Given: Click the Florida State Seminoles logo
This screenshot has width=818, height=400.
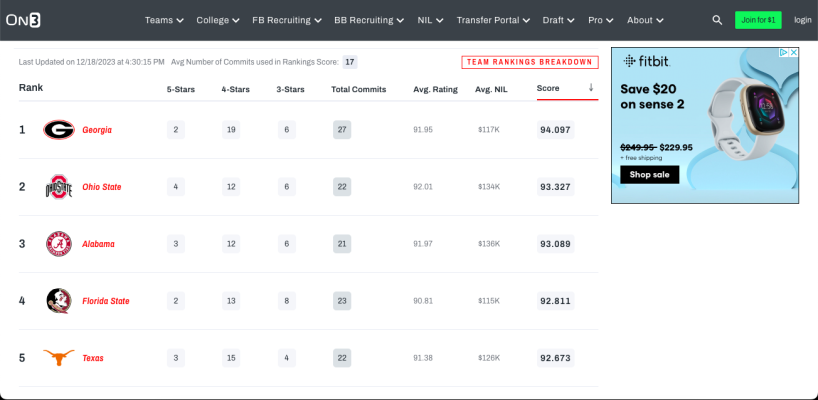Looking at the screenshot, I should (59, 301).
